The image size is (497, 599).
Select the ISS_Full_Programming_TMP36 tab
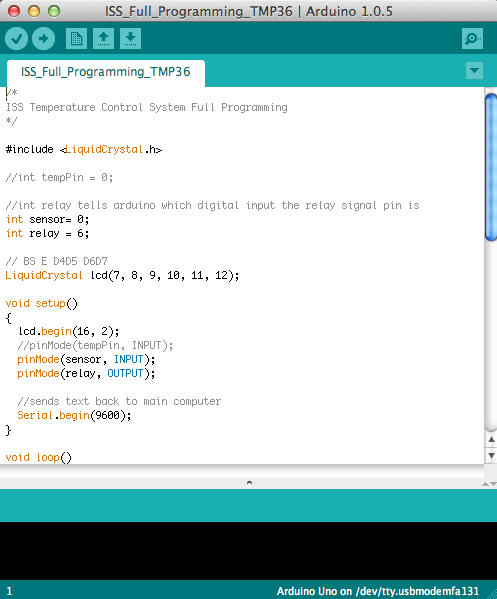(x=106, y=72)
